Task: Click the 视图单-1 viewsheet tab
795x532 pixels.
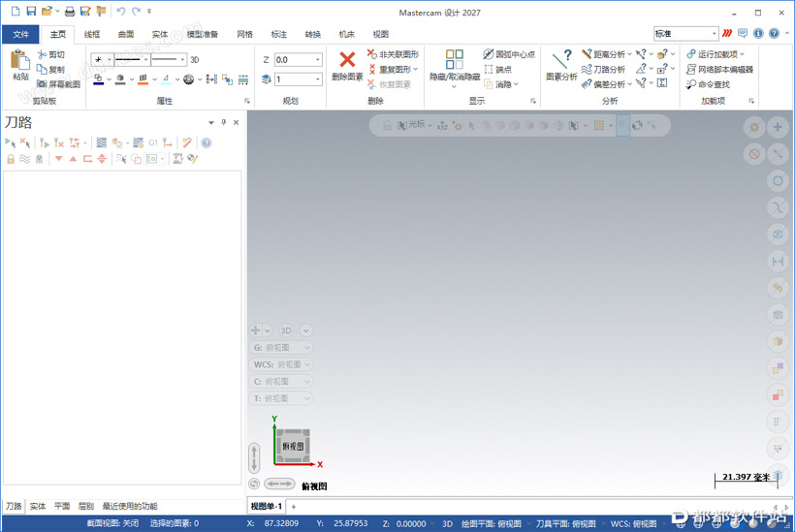Action: pyautogui.click(x=267, y=506)
